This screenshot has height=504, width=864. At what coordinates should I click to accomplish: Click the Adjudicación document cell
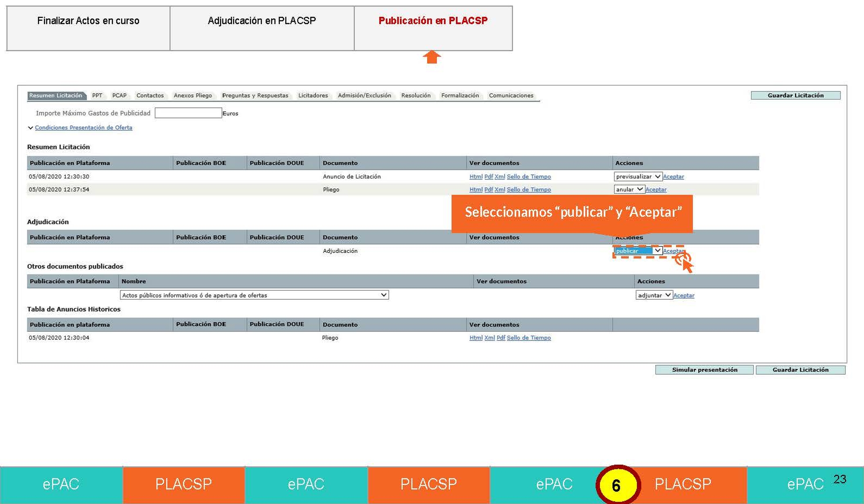(x=340, y=251)
